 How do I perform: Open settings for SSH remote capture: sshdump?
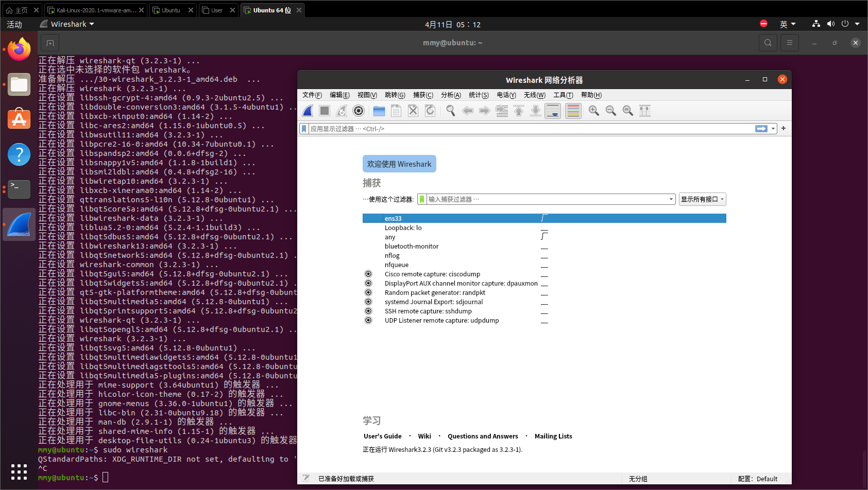point(368,311)
